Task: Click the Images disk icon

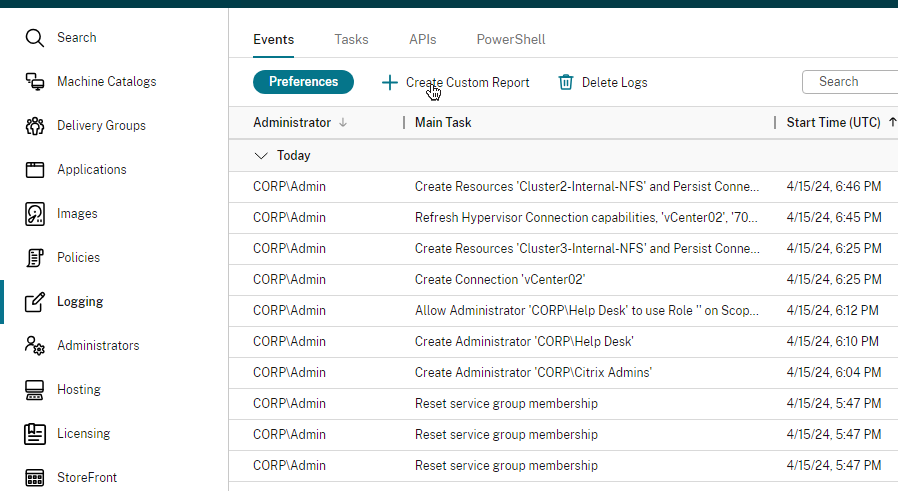Action: pos(35,214)
